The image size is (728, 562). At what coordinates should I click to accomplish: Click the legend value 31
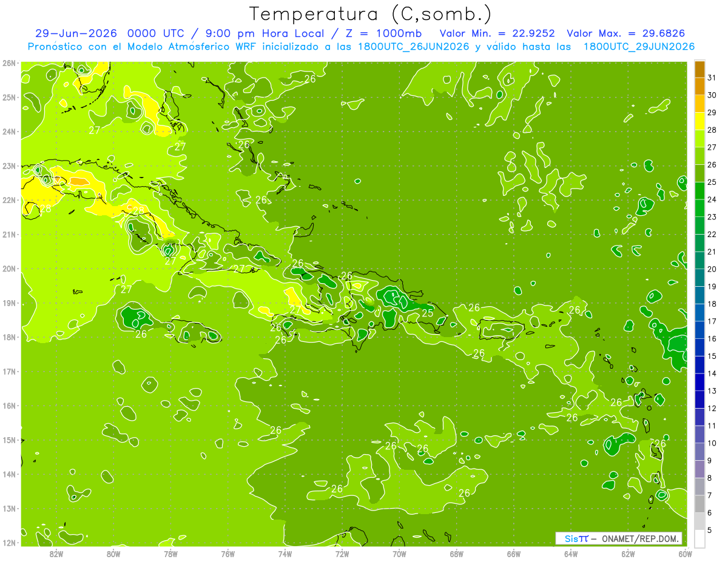[x=712, y=78]
